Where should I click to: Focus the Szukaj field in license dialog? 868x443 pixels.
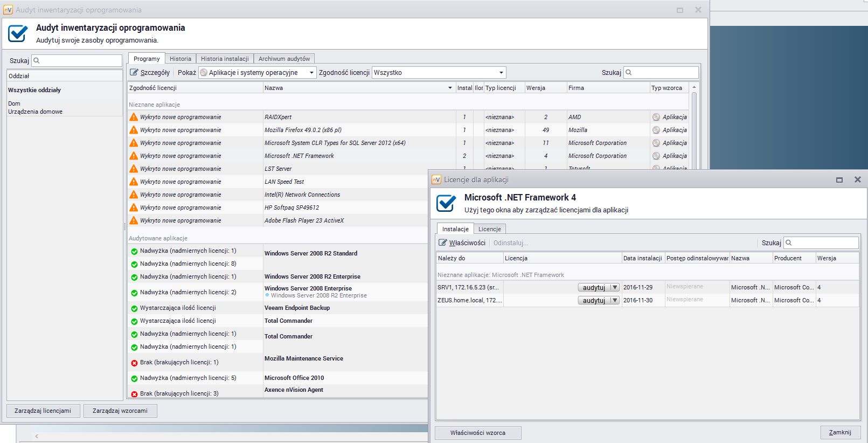[x=821, y=243]
